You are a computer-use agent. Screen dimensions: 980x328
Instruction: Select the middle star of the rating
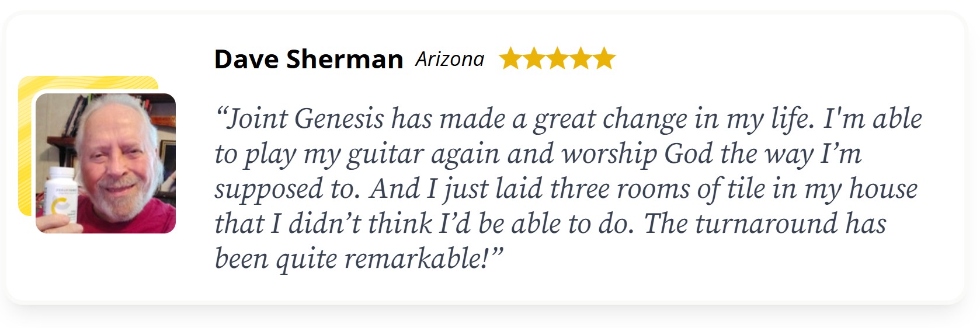557,59
